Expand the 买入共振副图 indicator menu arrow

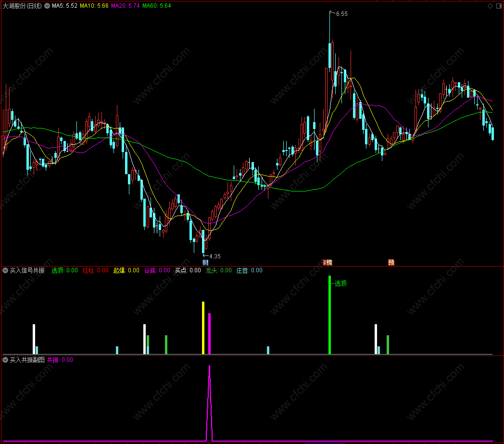(5, 360)
